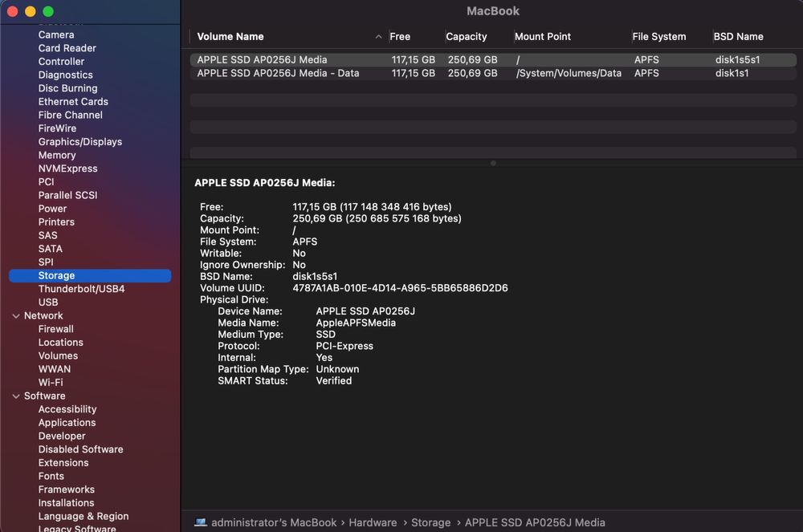803x532 pixels.
Task: Select Volumes under Network
Action: point(58,355)
